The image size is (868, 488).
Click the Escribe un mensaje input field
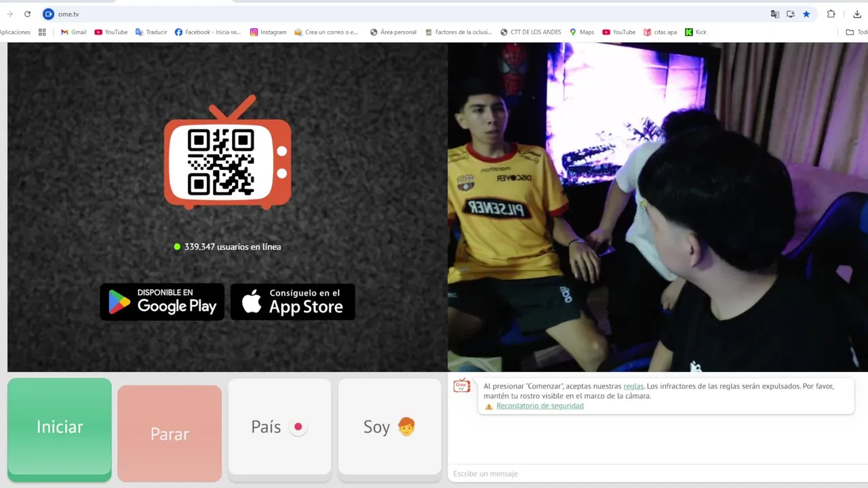(656, 473)
